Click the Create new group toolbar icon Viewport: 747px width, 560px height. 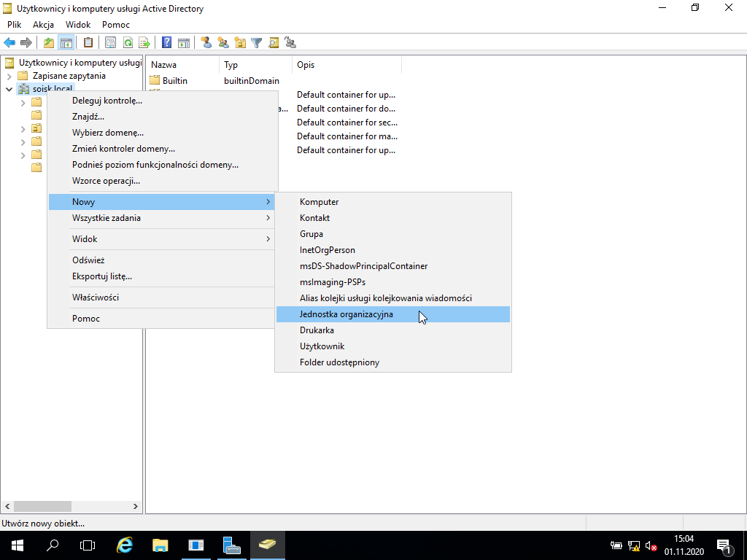[x=223, y=43]
